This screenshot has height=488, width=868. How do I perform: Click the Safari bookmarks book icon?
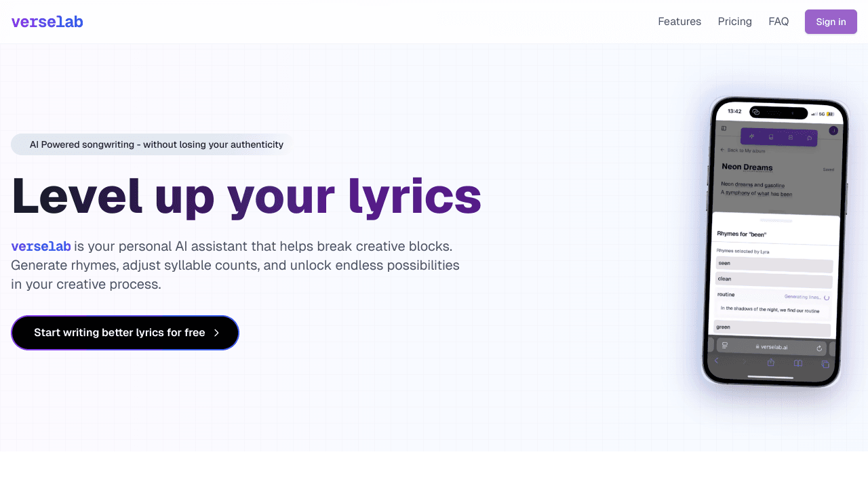[x=798, y=363]
